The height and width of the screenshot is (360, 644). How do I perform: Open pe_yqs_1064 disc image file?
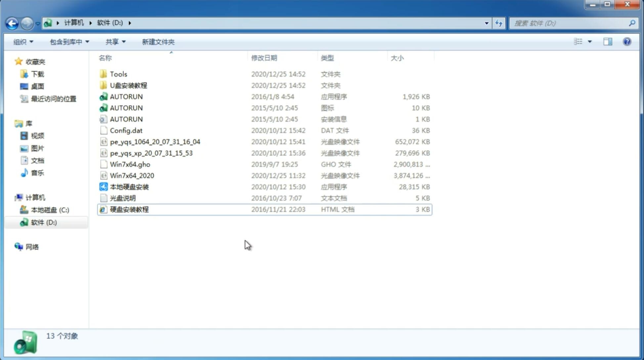(155, 142)
